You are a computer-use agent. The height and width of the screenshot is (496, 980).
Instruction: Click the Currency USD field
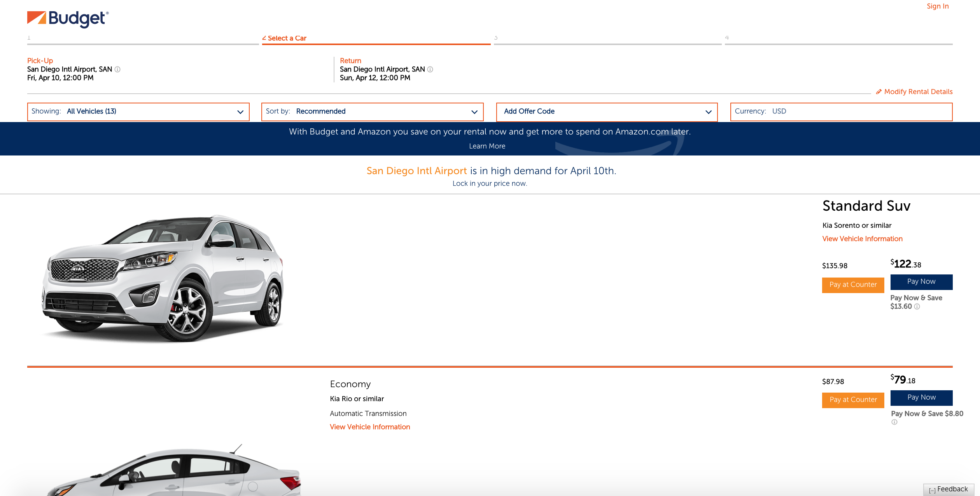(841, 112)
